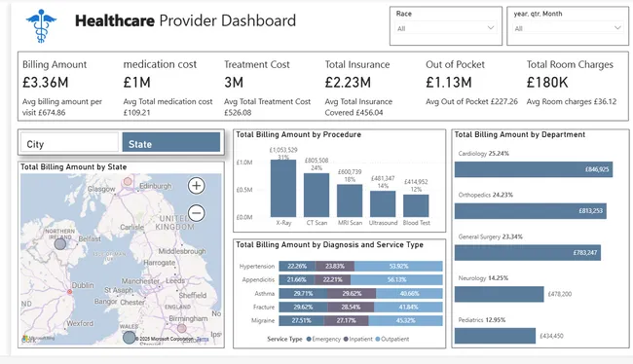This screenshot has width=633, height=364.
Task: Click 'Total Billing Amount by State' title
Action: point(73,166)
